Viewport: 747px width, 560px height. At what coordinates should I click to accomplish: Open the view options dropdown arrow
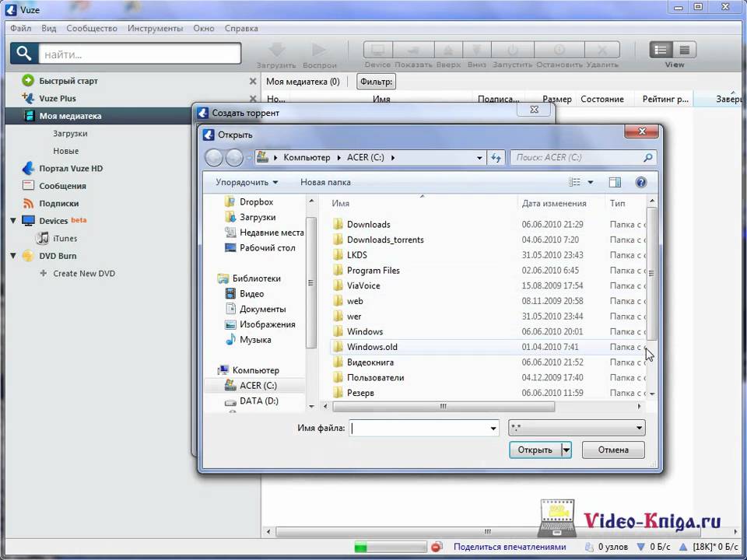pos(591,182)
